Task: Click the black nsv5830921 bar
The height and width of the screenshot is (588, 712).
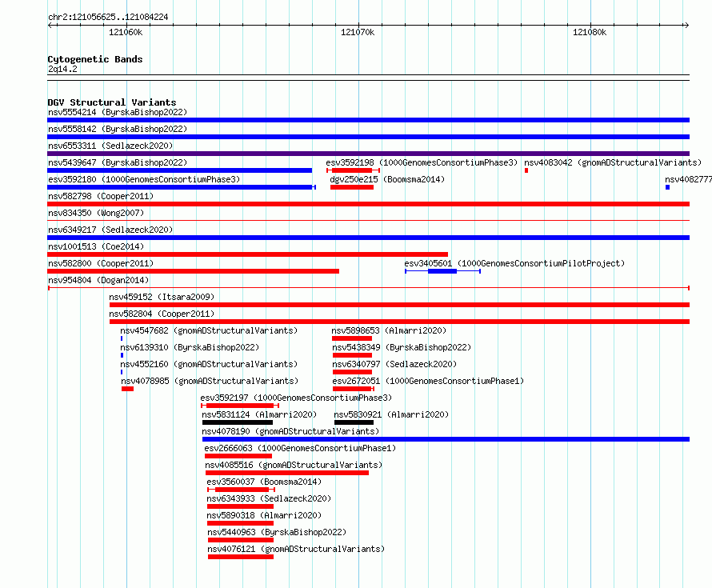Action: 354,422
